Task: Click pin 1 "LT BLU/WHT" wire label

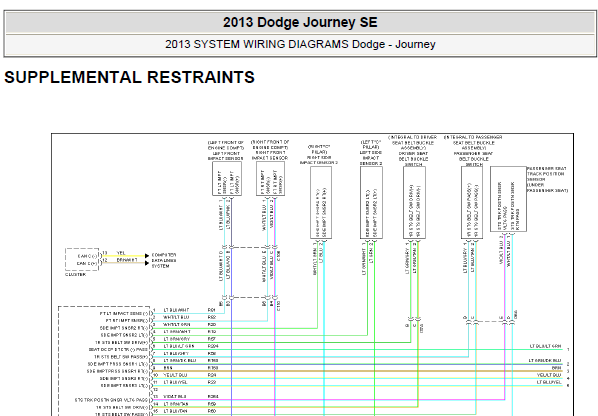Action: (x=176, y=310)
